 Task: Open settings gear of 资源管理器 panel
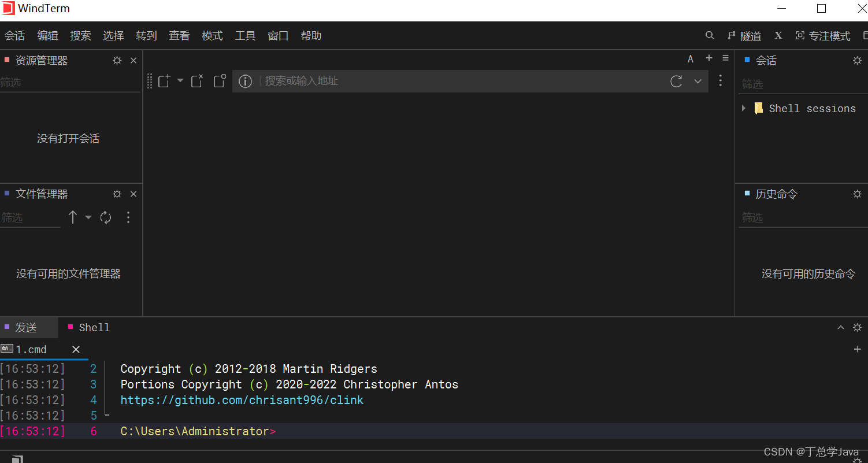(117, 61)
